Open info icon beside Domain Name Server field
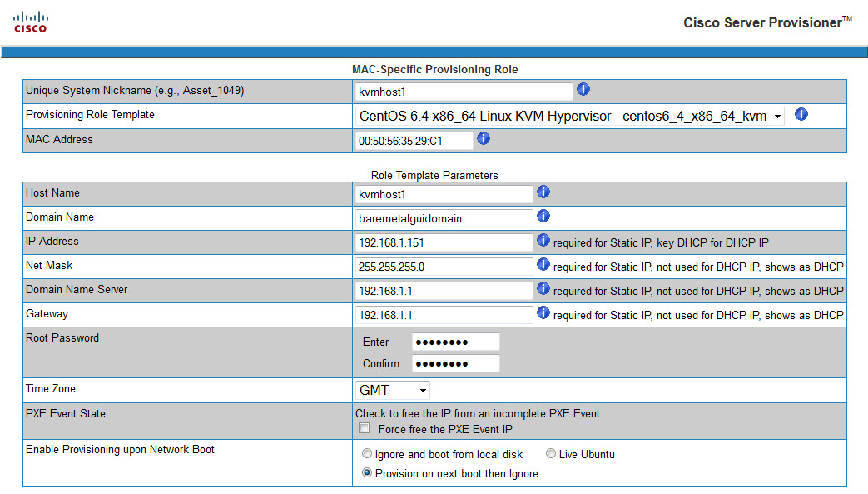Screen dimensions: 868x494 pos(543,288)
